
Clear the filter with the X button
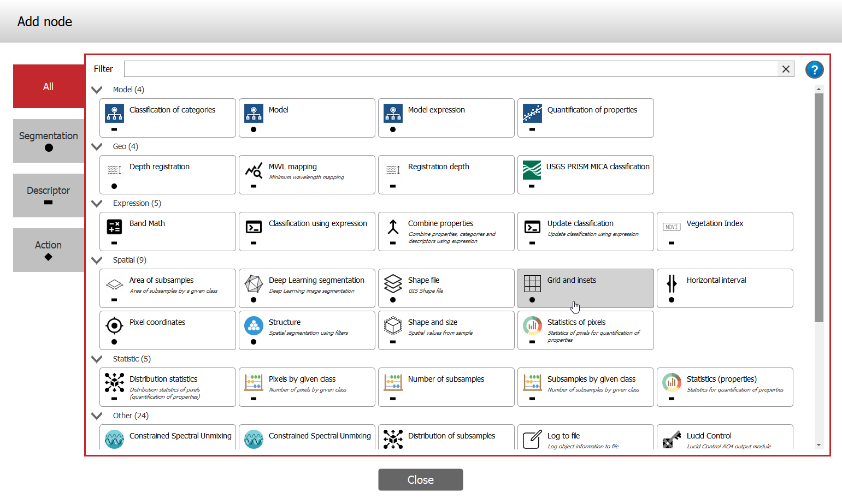pos(785,69)
